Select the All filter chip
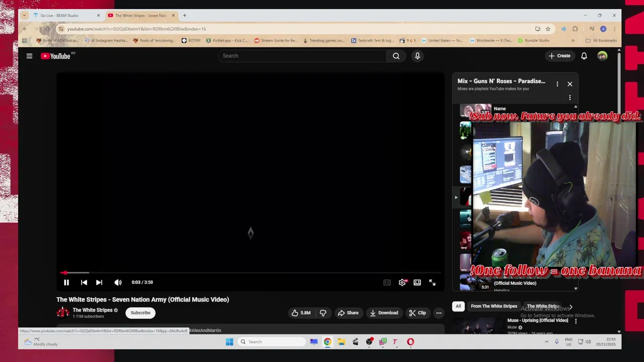This screenshot has width=644, height=362. coord(458,306)
